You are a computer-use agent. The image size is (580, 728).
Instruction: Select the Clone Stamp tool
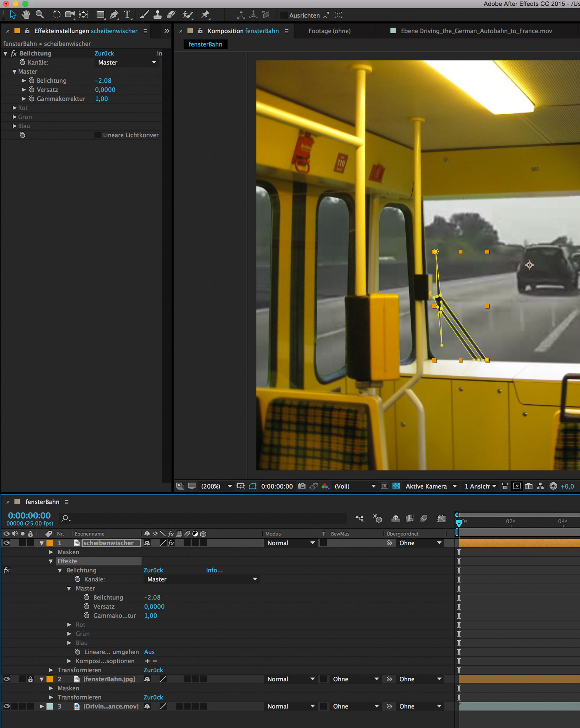point(158,15)
